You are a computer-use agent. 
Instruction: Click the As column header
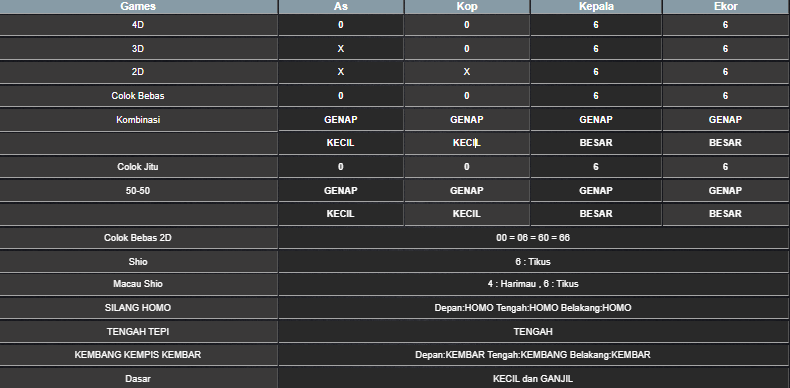341,7
